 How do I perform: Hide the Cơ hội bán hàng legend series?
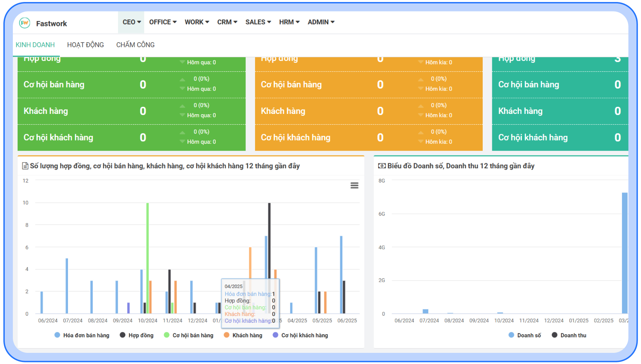(189, 335)
